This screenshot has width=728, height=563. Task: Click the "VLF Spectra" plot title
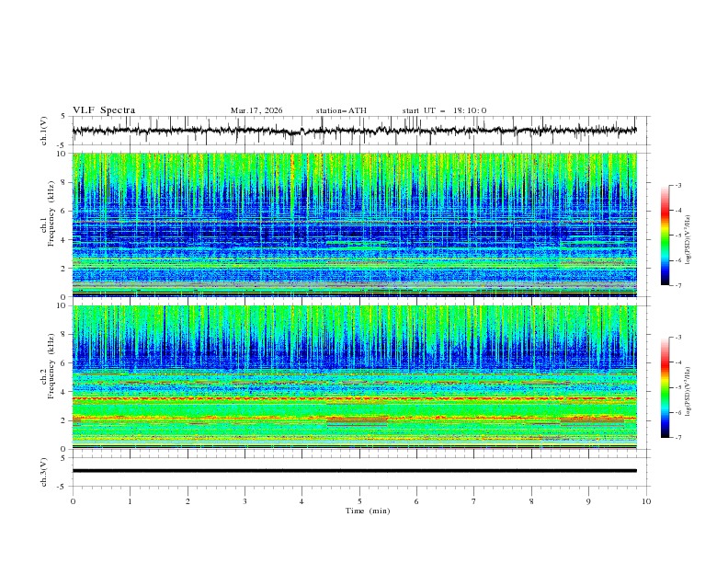point(104,110)
